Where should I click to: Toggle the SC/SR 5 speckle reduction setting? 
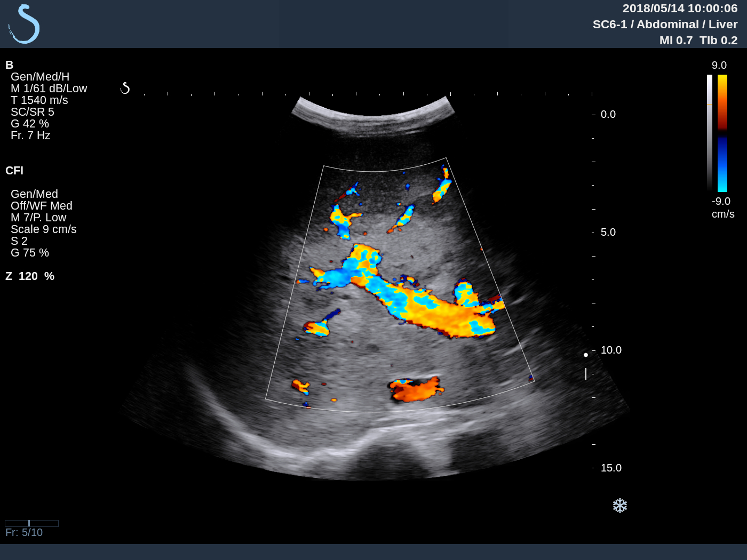[31, 111]
